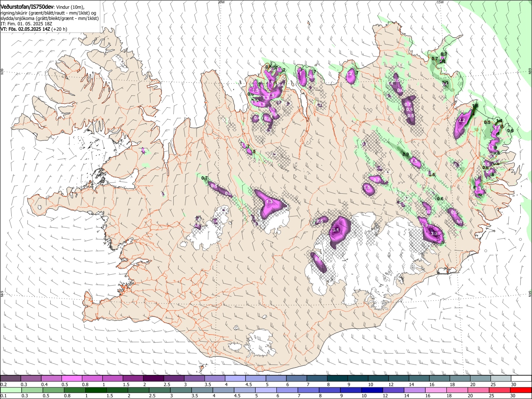Click the 20W longitude label
Viewport: 532px width, 399px height.
click(221, 2)
